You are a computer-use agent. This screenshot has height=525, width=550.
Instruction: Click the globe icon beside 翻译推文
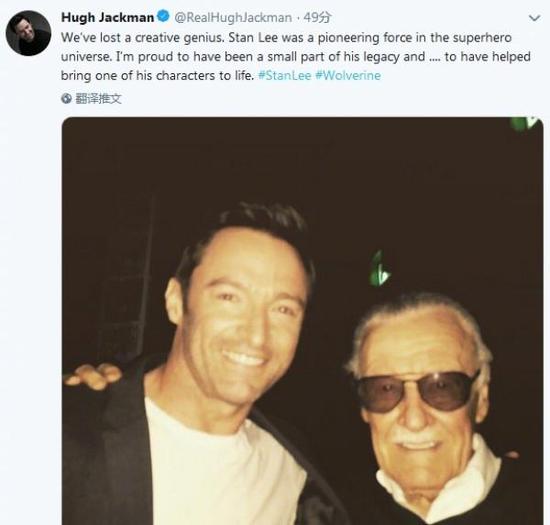(x=66, y=99)
